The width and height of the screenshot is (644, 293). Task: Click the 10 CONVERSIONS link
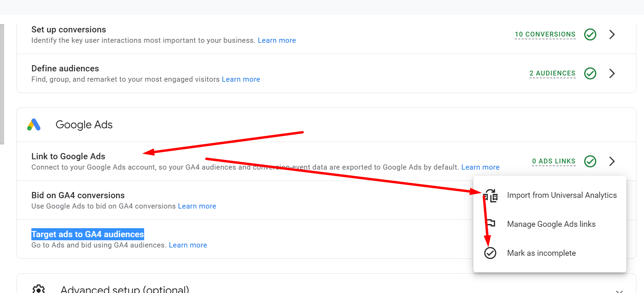545,34
